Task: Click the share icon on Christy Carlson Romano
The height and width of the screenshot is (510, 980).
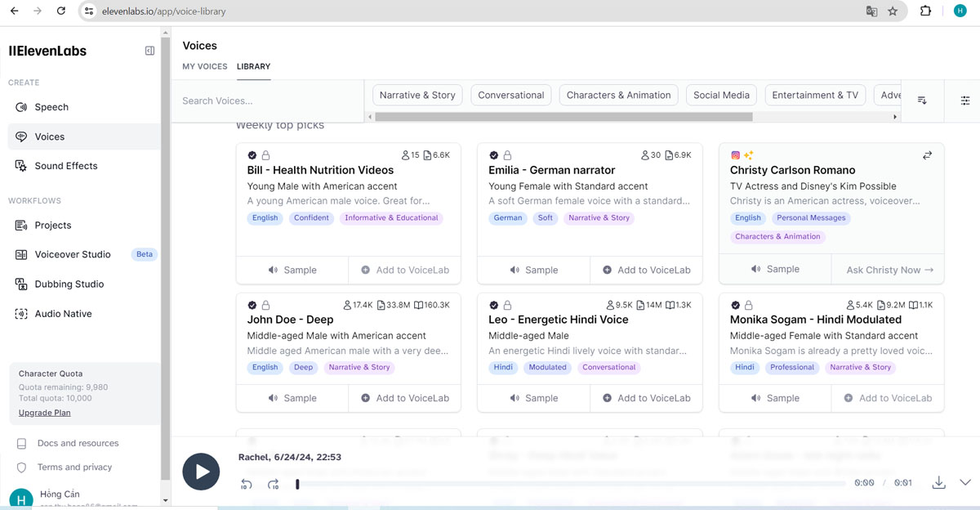Action: pyautogui.click(x=927, y=155)
